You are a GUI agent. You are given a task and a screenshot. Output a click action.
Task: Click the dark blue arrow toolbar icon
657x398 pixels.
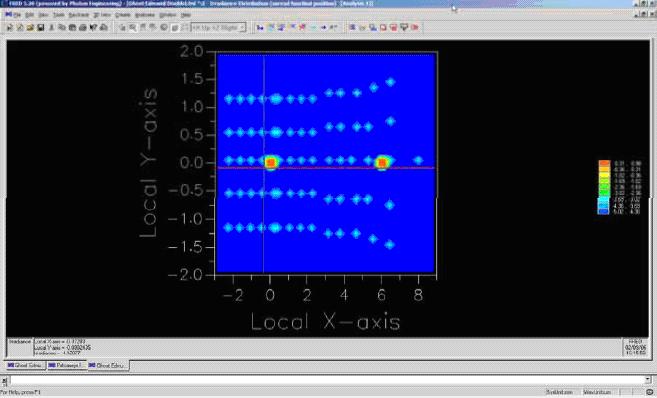324,27
